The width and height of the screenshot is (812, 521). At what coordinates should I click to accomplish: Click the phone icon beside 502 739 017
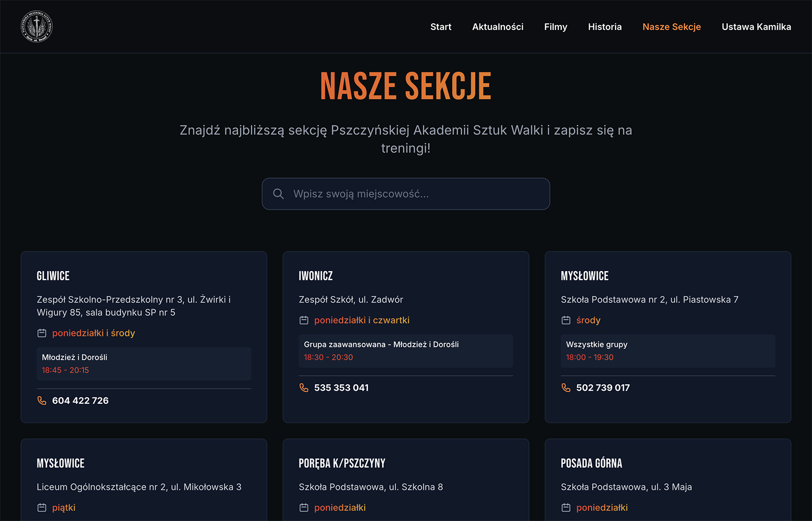(x=566, y=388)
